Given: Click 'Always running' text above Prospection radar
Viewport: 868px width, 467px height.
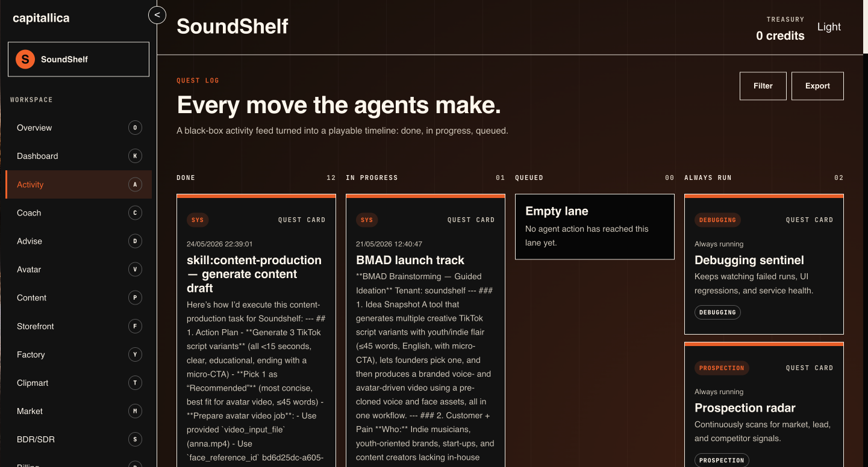Looking at the screenshot, I should point(719,392).
